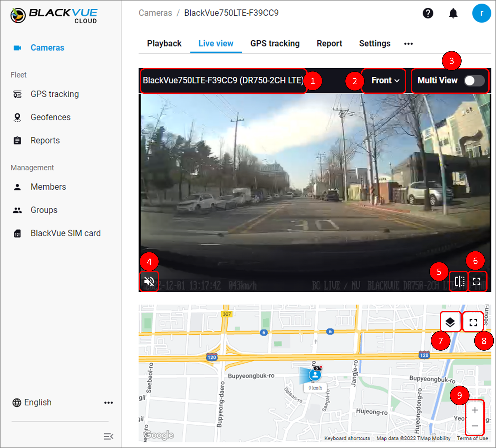
Task: Open the BlackVue SIM card page
Action: point(66,233)
